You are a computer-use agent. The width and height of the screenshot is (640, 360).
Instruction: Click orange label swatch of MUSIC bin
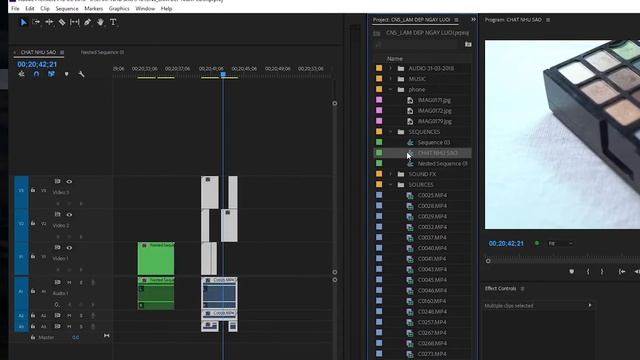click(x=379, y=79)
